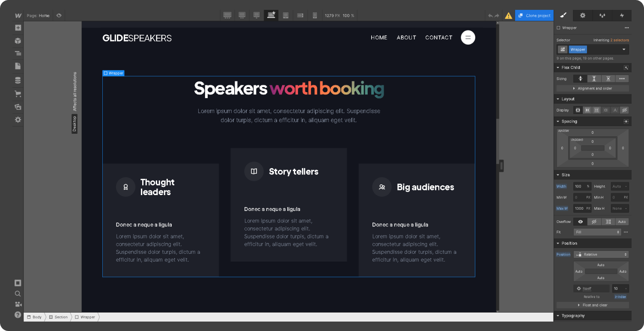The height and width of the screenshot is (331, 644).
Task: Open the video tutorials camera icon
Action: pos(18,304)
